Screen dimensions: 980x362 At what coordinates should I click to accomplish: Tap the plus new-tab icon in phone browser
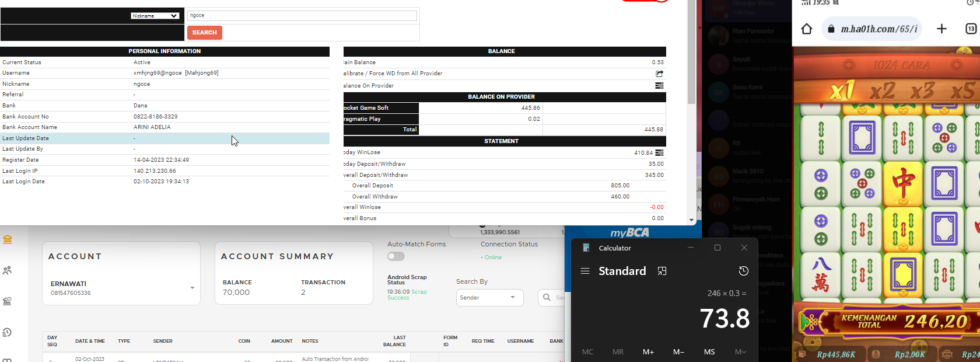click(x=942, y=29)
